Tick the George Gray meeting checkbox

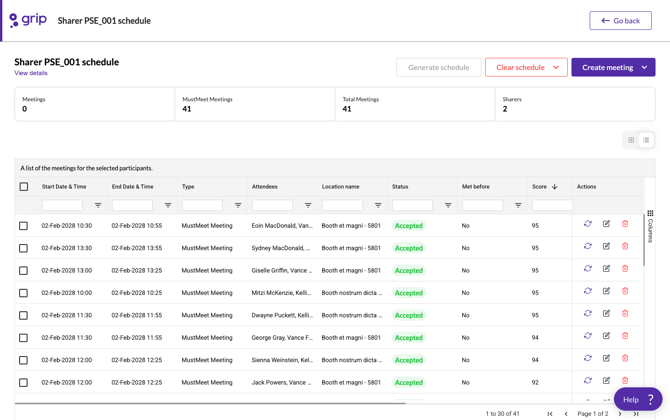coord(24,338)
